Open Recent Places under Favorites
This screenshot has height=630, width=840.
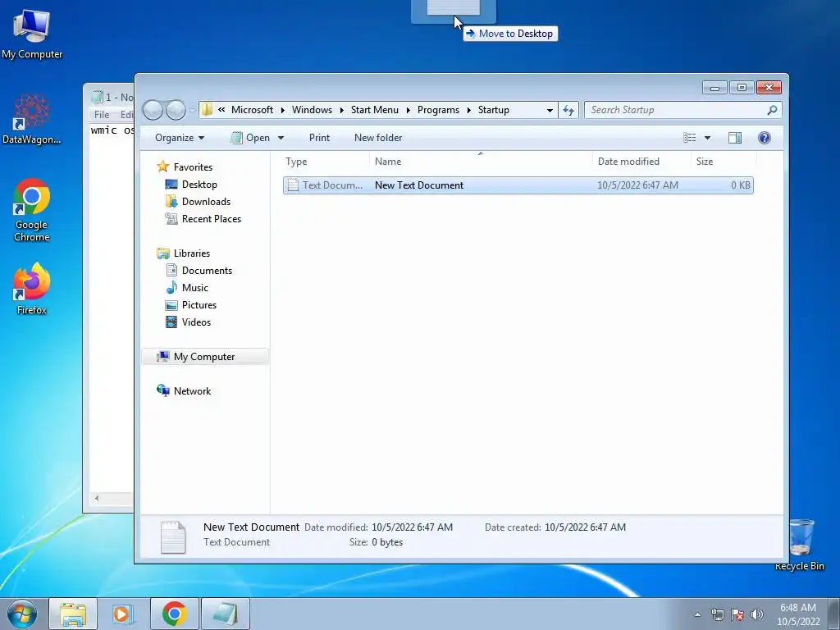pos(203,218)
